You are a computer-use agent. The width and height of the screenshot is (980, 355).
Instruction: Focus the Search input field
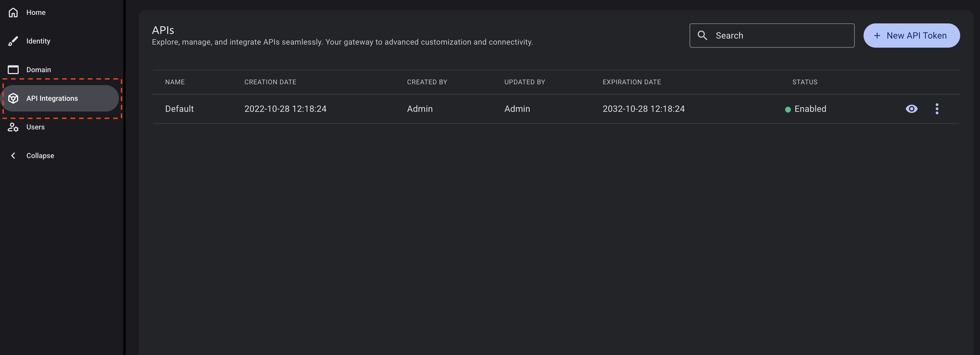tap(772, 35)
